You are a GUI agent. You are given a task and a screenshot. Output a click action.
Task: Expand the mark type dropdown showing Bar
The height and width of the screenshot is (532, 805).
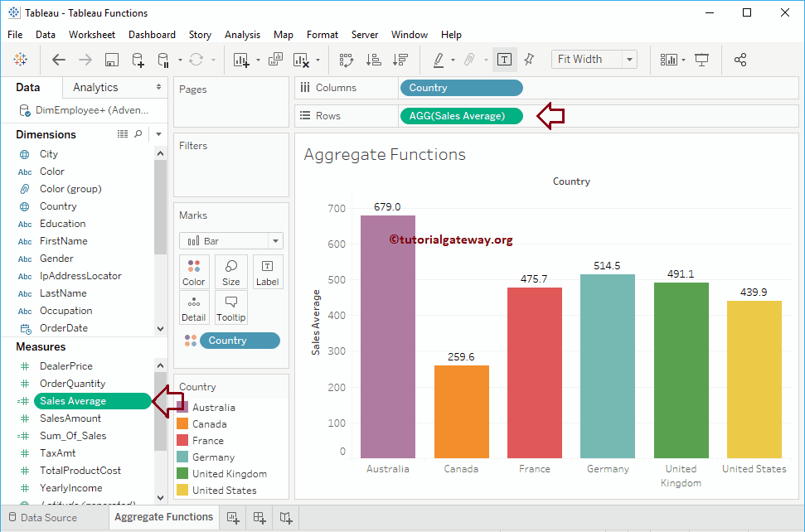tap(277, 240)
